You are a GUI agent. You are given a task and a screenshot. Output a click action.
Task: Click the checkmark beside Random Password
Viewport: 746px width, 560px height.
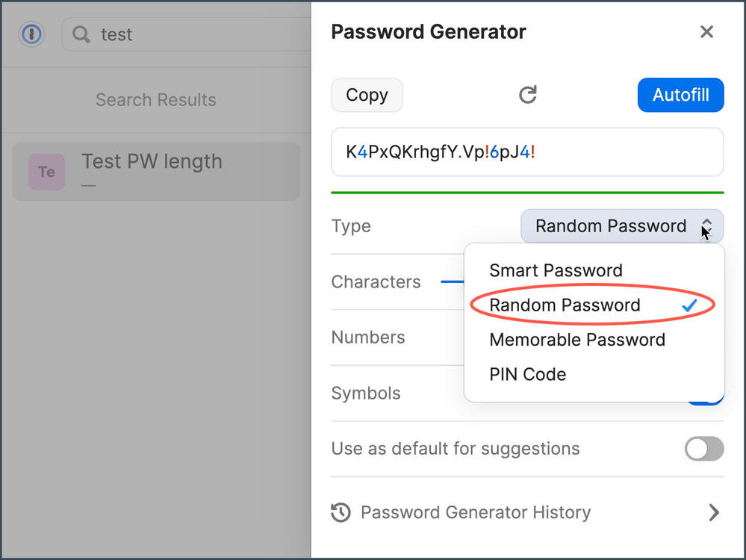tap(689, 305)
